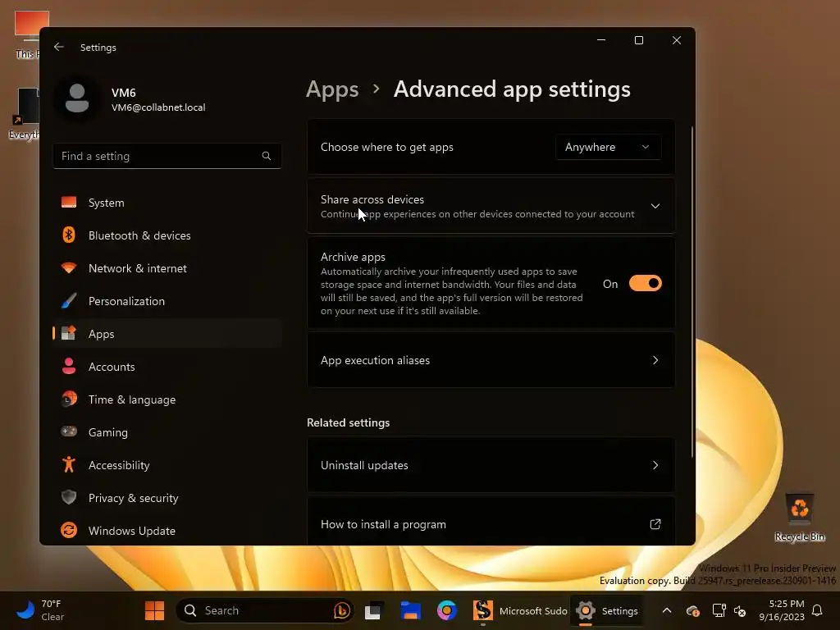Click the Gaming controller icon

pos(69,431)
